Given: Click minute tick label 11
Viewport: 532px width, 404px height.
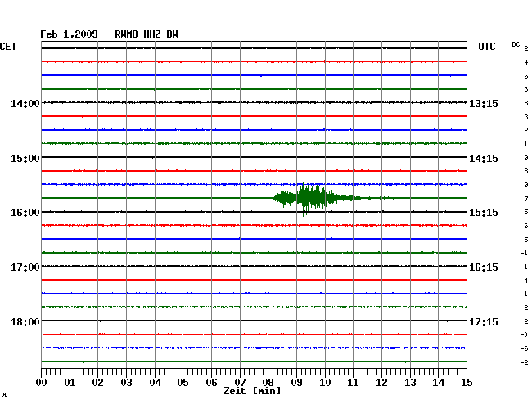Looking at the screenshot, I should pyautogui.click(x=354, y=382).
